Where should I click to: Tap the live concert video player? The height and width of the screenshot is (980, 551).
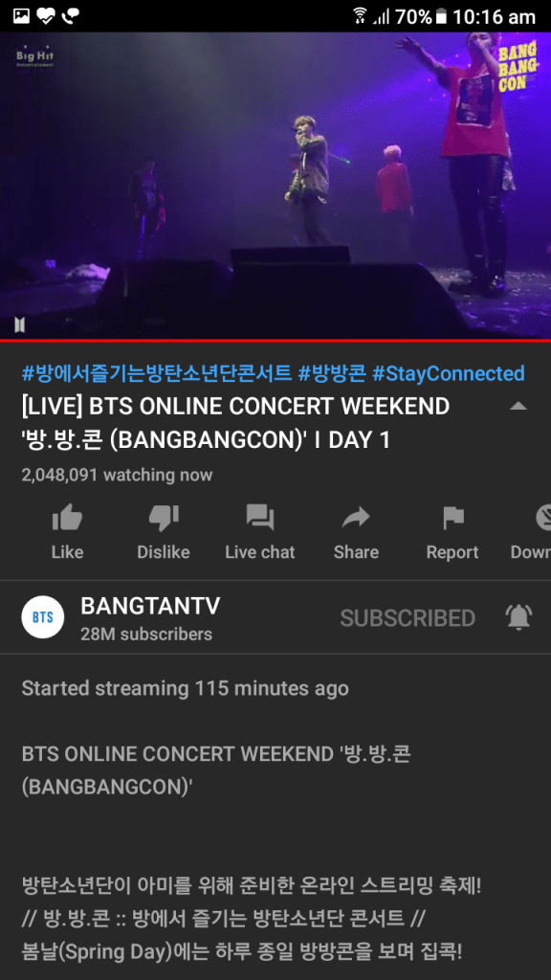[275, 185]
